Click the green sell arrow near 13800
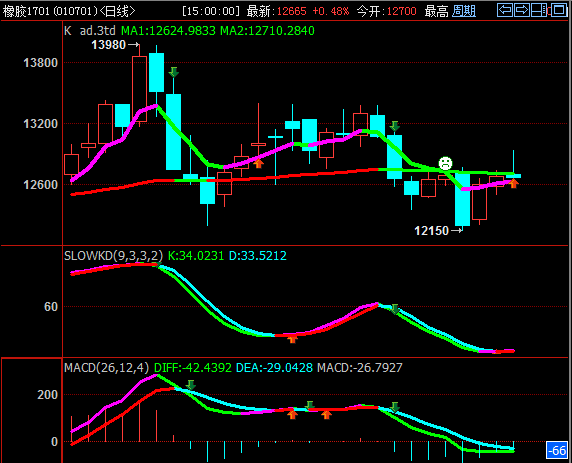Image resolution: width=572 pixels, height=463 pixels. click(174, 72)
